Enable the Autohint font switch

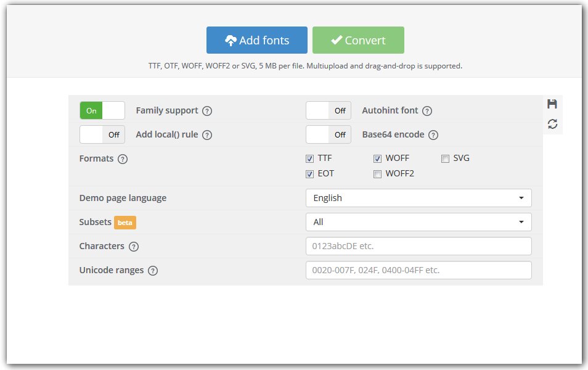[x=329, y=111]
